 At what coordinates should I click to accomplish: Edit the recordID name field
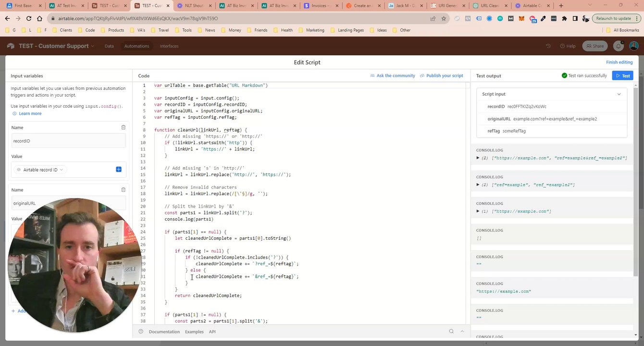point(68,141)
